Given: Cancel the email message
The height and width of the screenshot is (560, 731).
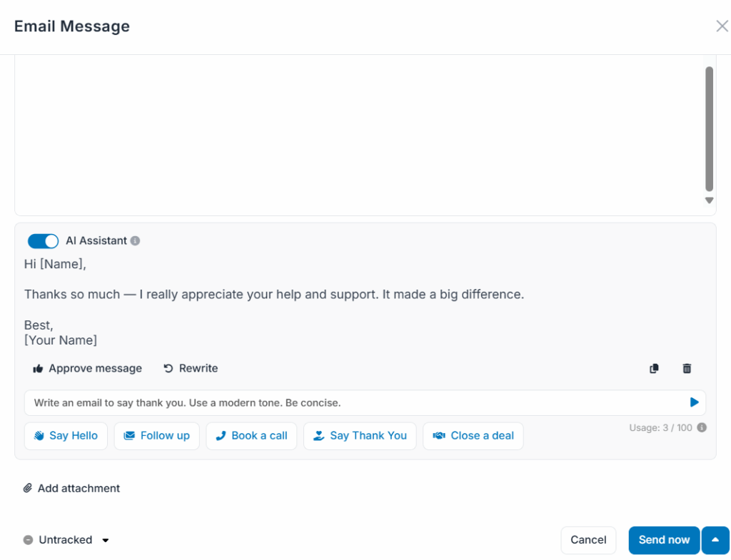Looking at the screenshot, I should point(588,540).
